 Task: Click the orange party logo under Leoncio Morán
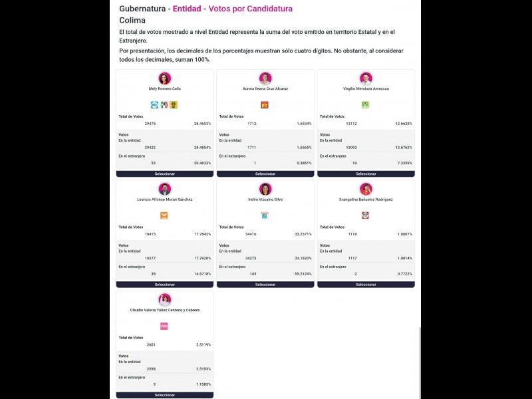point(164,215)
